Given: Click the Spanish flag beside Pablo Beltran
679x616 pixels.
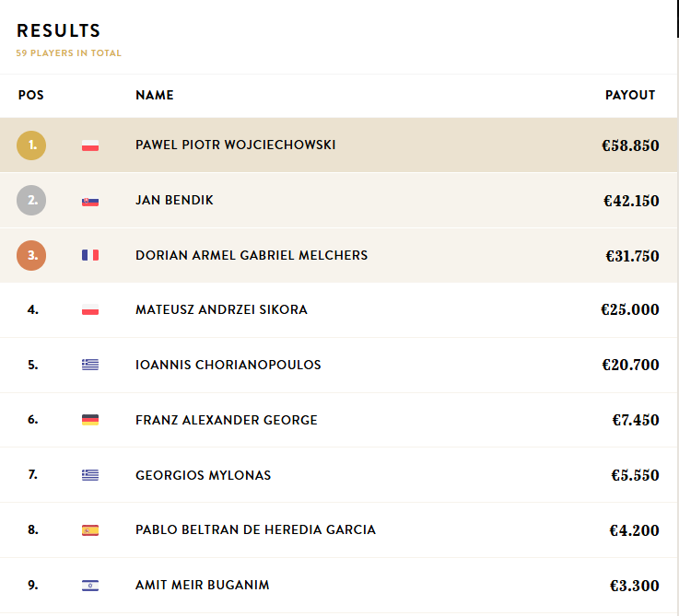Looking at the screenshot, I should tap(90, 530).
